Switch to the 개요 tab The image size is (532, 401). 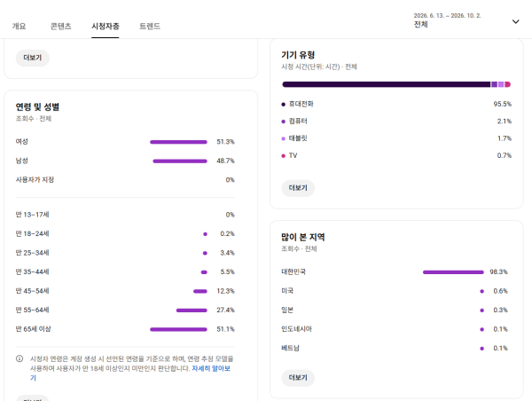19,26
